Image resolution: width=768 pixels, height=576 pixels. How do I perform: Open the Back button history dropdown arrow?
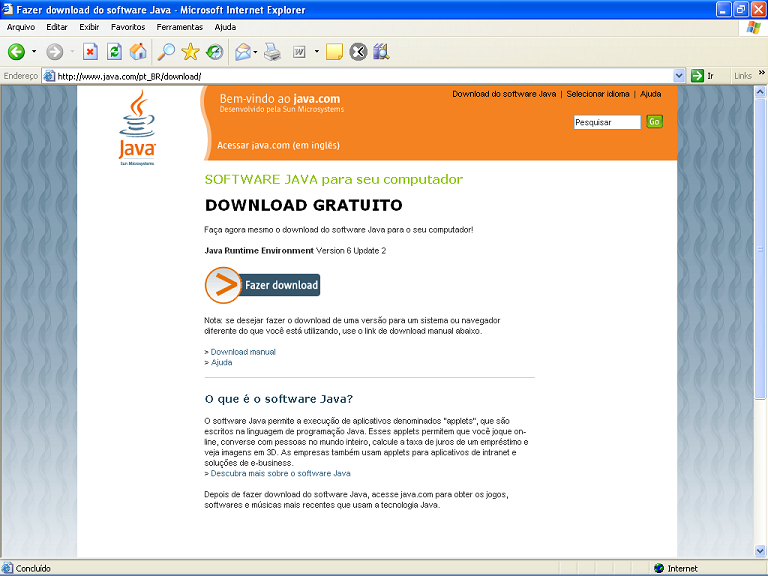(34, 52)
